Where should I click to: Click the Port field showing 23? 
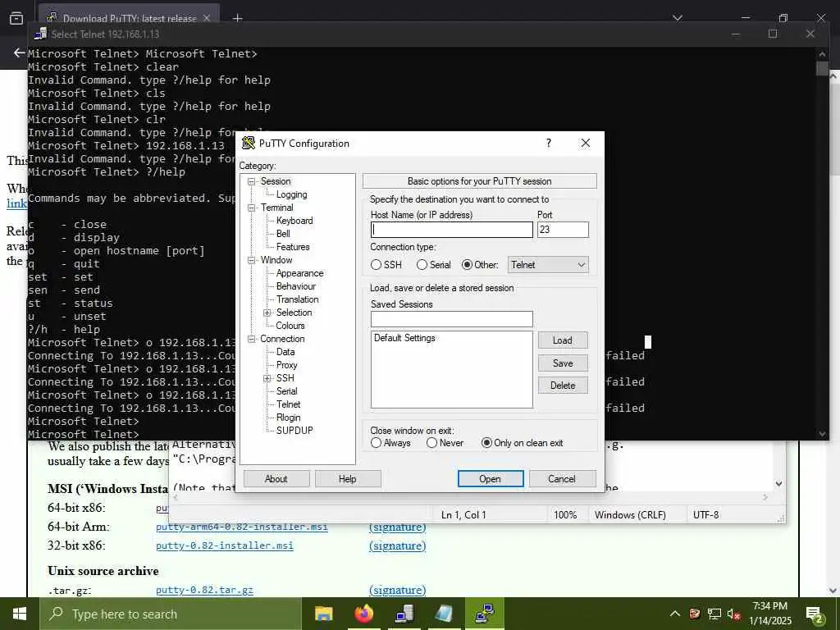coord(563,230)
